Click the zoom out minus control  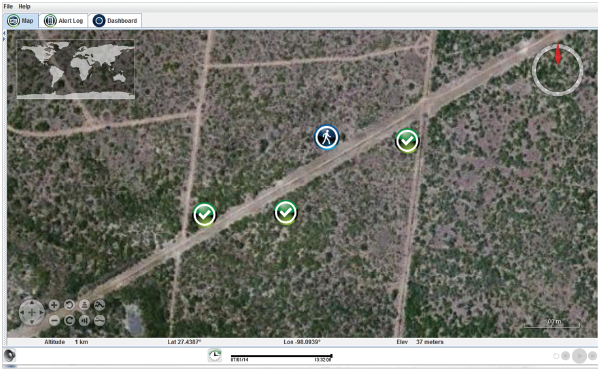(54, 320)
